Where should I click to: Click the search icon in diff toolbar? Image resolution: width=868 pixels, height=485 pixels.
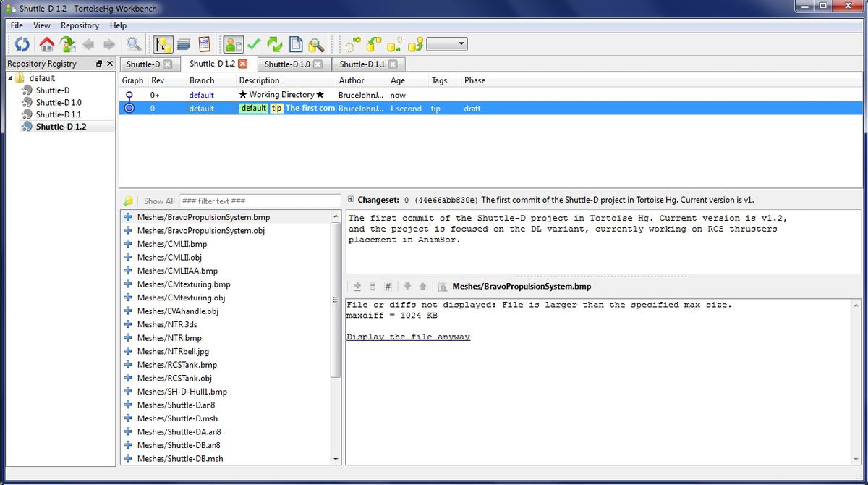(x=443, y=287)
